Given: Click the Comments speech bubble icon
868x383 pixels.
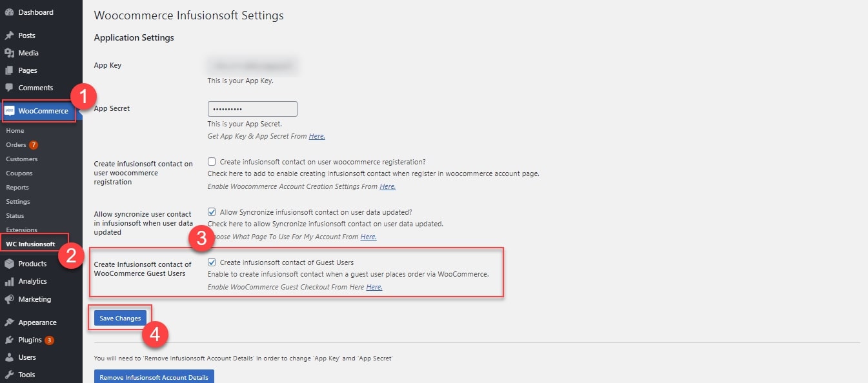Looking at the screenshot, I should [x=9, y=88].
